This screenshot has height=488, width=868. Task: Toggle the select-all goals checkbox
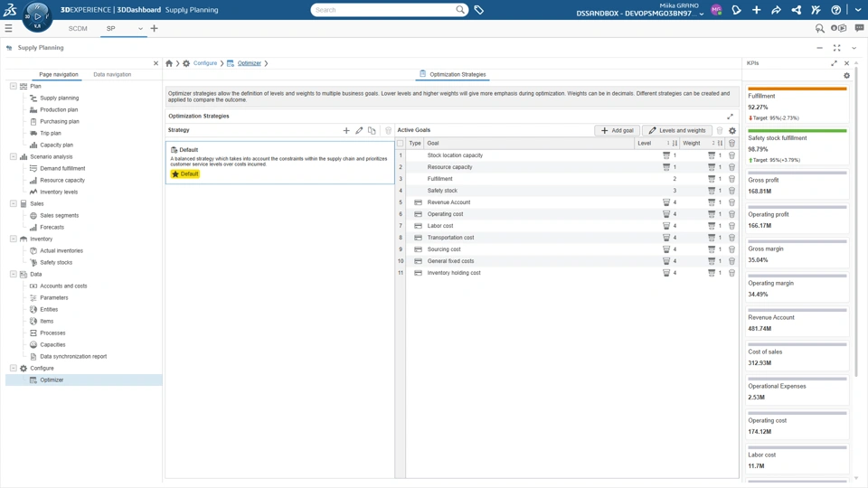[401, 144]
